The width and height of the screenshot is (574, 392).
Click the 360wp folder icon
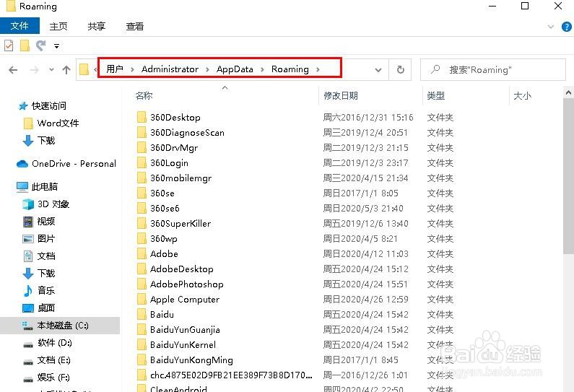[x=142, y=238]
